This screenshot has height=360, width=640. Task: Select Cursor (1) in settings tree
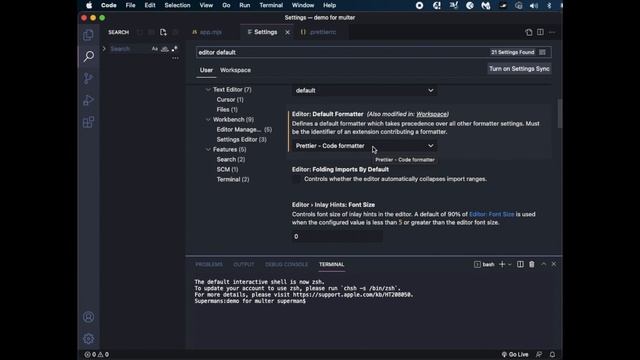point(230,100)
